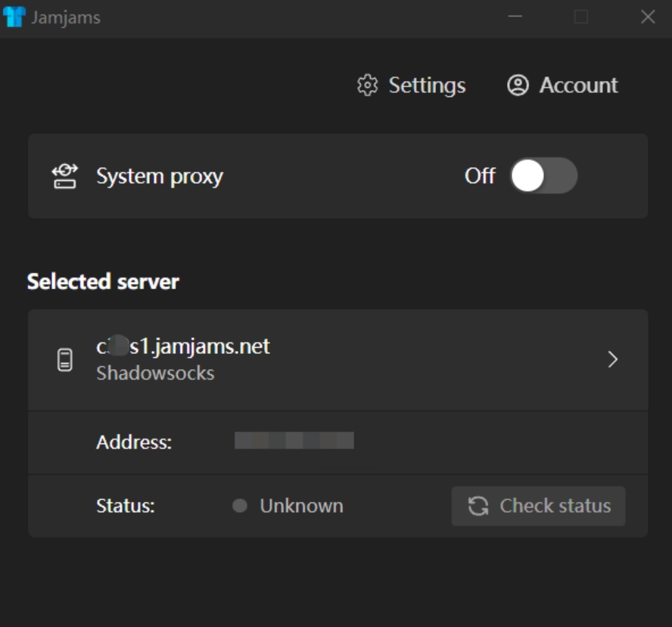This screenshot has height=627, width=672.
Task: Turn on the System proxy switch
Action: tap(543, 175)
